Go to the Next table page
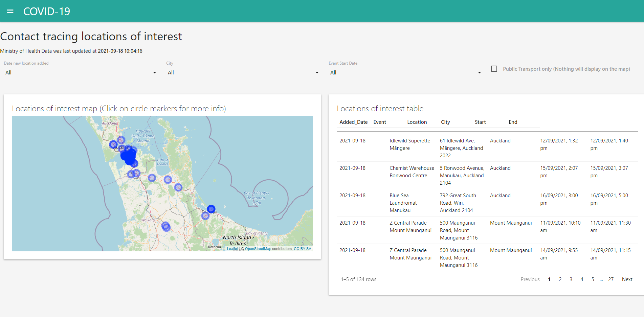 (x=627, y=279)
